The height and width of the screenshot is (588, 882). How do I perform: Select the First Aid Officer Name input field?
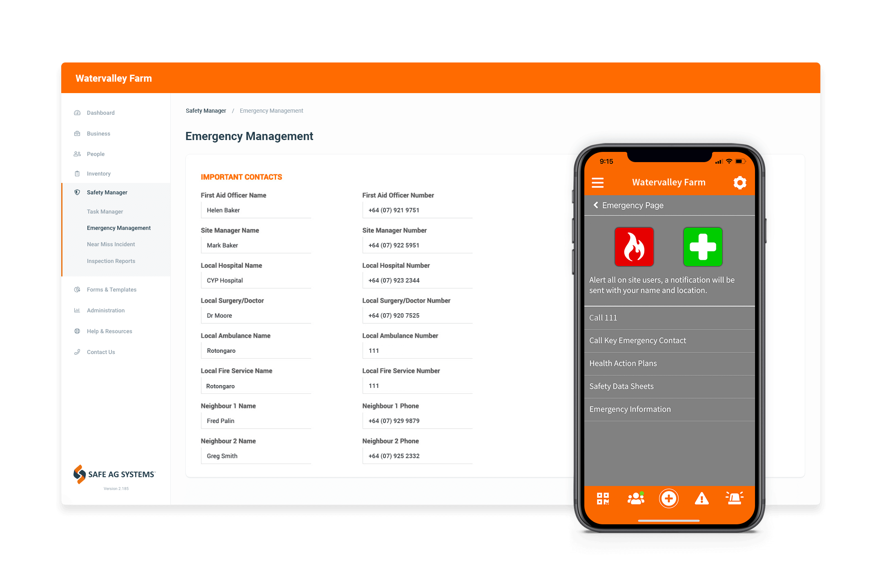click(256, 210)
